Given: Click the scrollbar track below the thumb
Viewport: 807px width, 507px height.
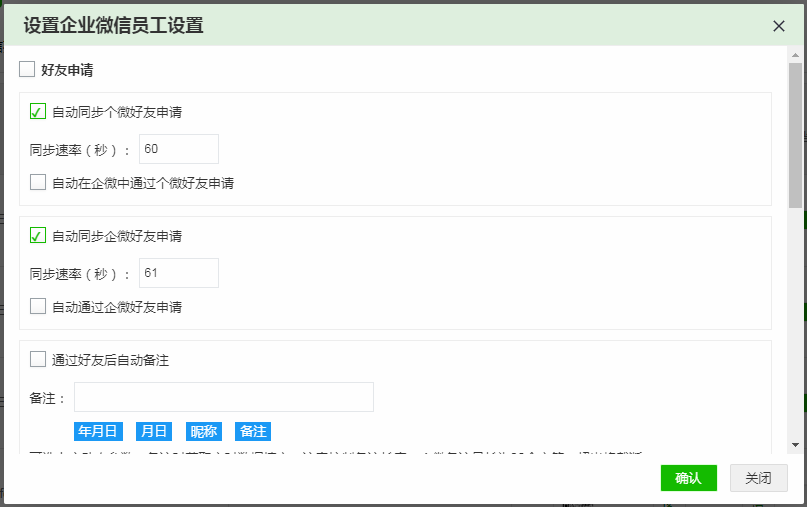Looking at the screenshot, I should [795, 320].
